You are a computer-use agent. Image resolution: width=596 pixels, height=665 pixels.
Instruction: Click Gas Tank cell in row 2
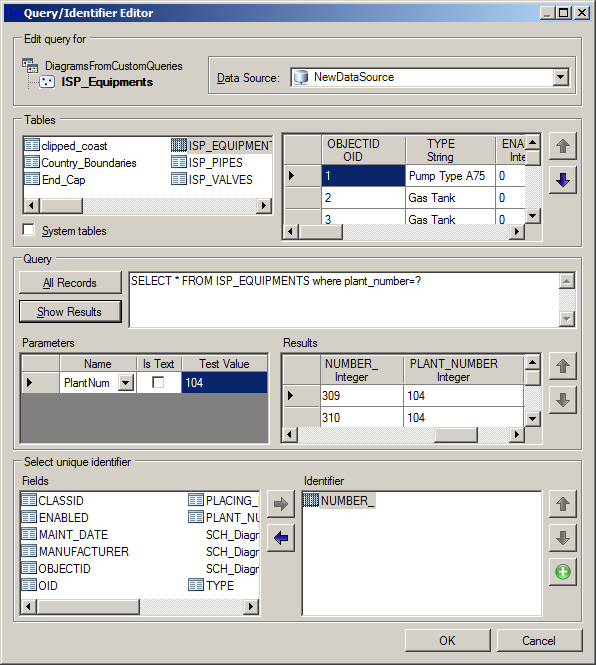tap(450, 198)
